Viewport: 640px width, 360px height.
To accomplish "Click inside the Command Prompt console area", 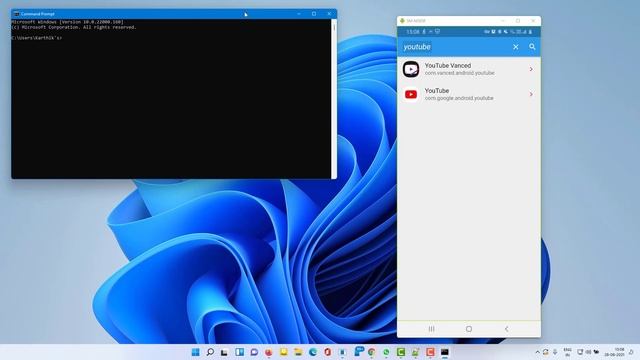I will pyautogui.click(x=171, y=99).
